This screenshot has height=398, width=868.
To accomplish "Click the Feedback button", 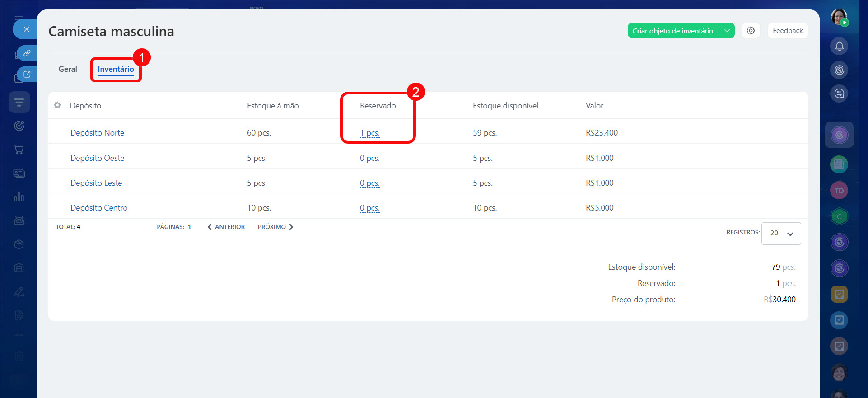I will click(787, 31).
